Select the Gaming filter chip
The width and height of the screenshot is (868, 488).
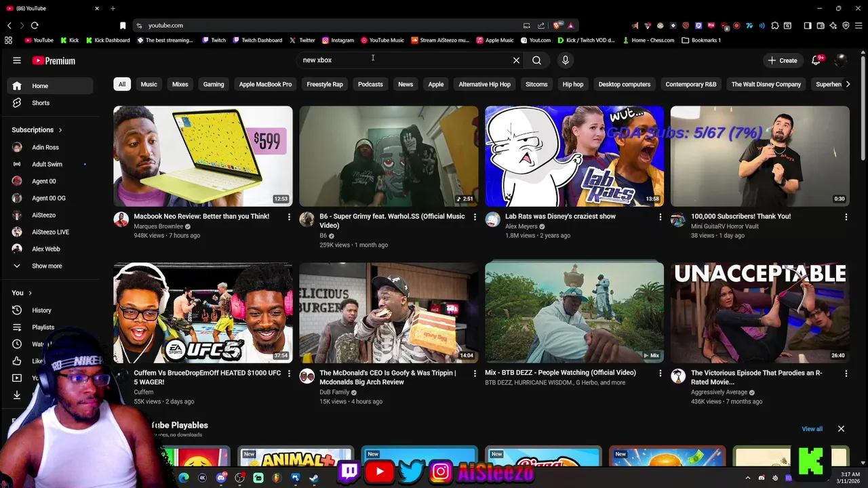click(x=214, y=84)
